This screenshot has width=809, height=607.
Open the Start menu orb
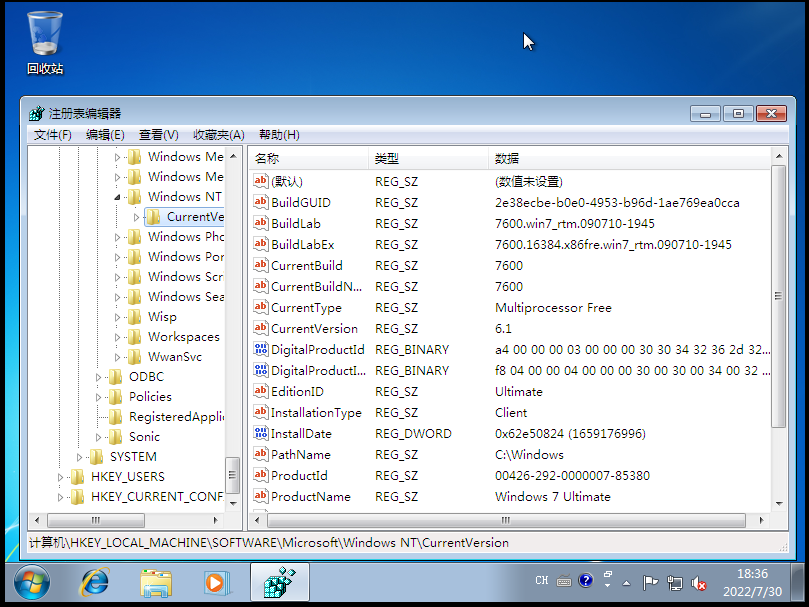32,583
